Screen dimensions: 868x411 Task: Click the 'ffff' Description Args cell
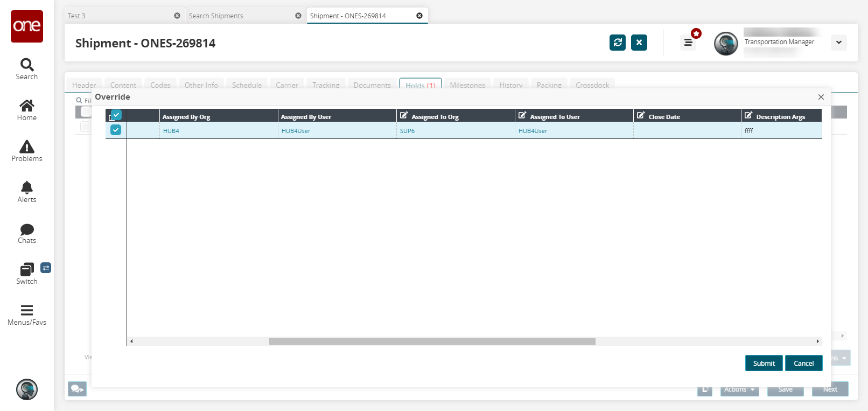[781, 131]
